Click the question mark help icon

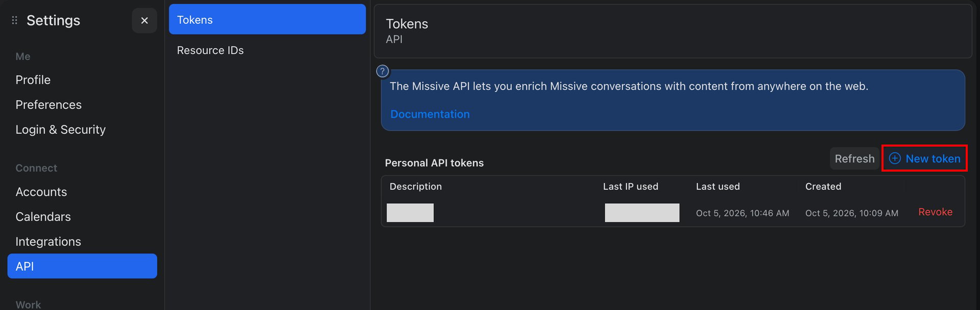tap(382, 71)
